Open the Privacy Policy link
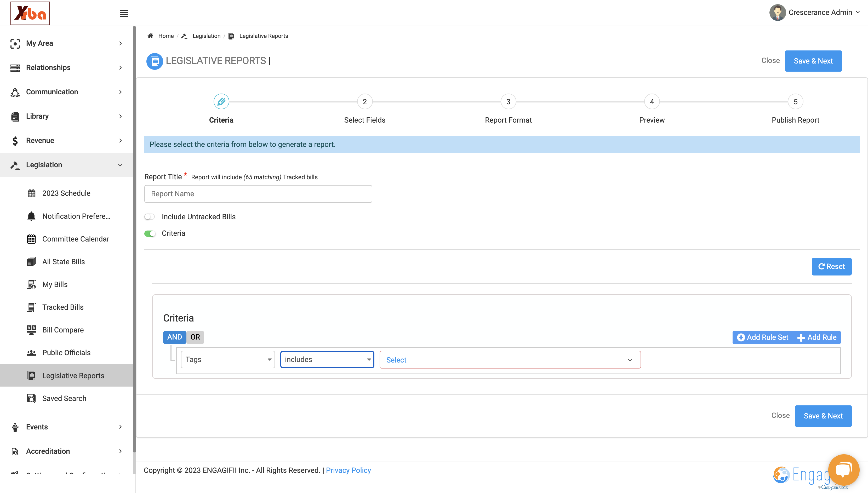The height and width of the screenshot is (494, 868). click(x=348, y=470)
